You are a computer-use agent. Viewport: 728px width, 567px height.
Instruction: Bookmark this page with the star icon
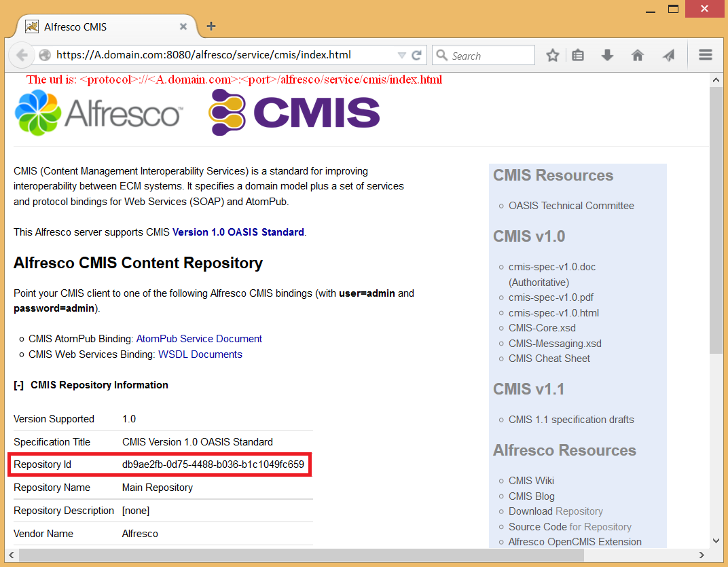553,56
